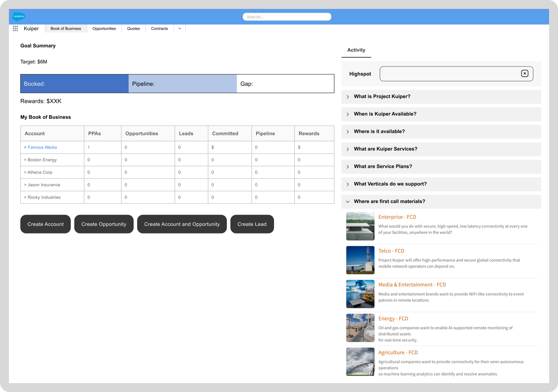Click the Create Lead button
Screen dimensions: 558x392
tap(252, 224)
